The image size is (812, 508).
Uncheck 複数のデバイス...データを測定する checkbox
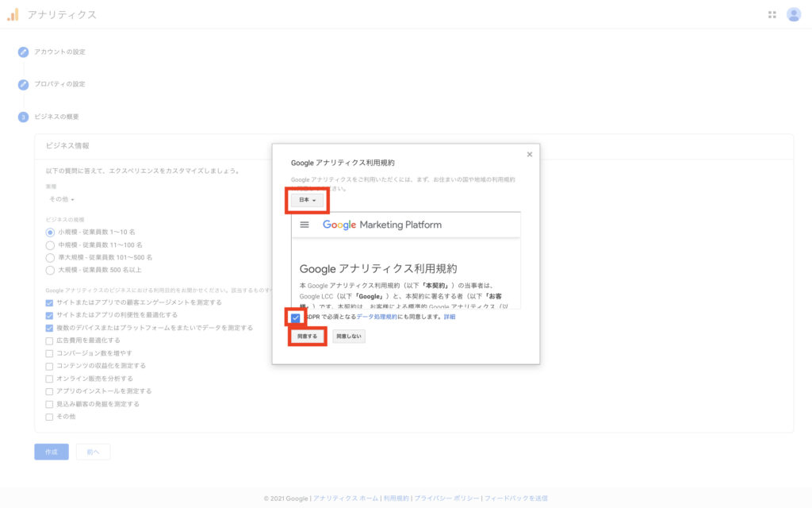[x=49, y=328]
